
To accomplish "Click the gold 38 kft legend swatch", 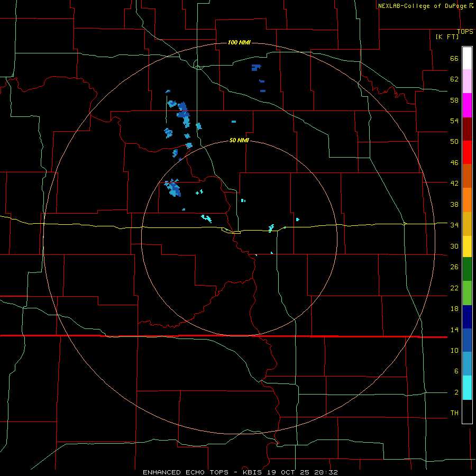I will [467, 224].
